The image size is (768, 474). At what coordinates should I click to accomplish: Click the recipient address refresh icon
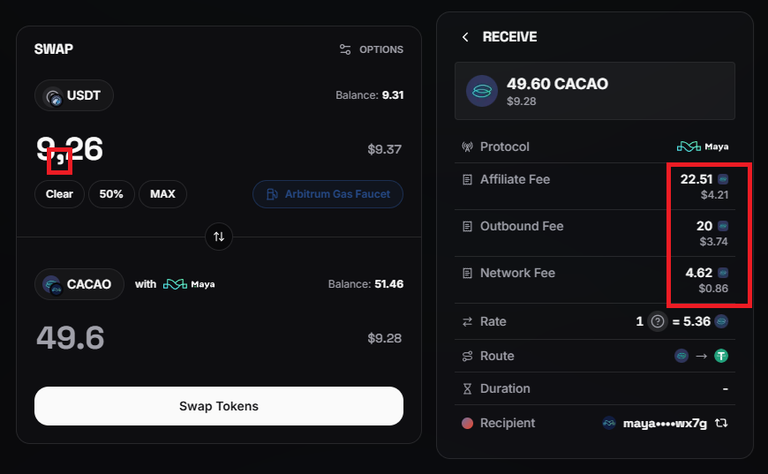click(x=721, y=423)
